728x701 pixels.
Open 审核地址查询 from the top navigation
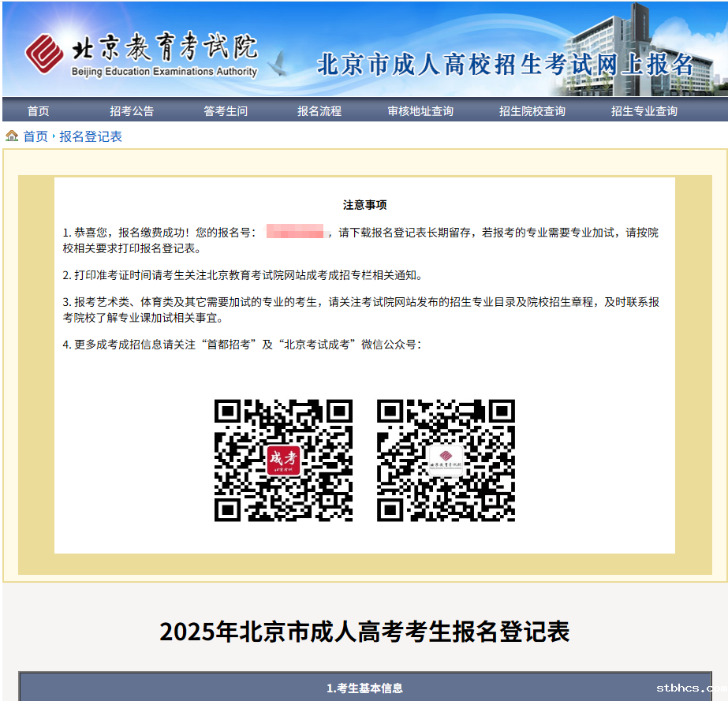click(420, 111)
